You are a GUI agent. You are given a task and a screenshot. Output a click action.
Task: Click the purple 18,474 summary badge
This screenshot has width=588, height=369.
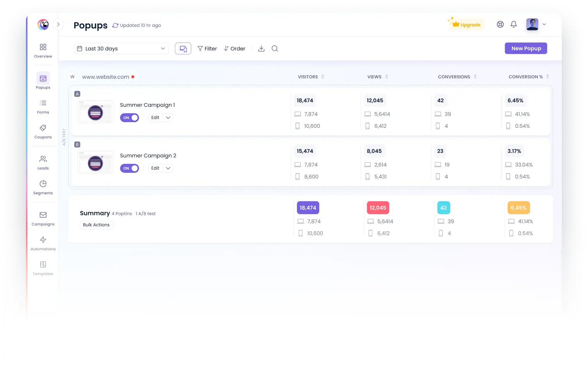coord(308,208)
